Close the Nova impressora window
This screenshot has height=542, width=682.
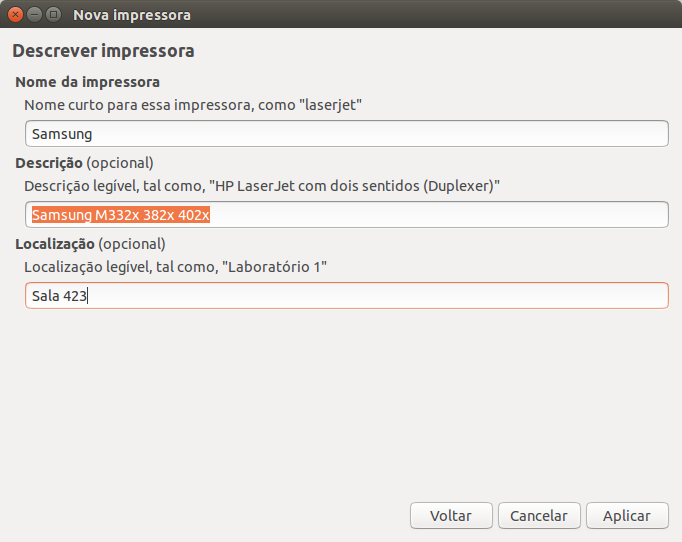(x=15, y=15)
